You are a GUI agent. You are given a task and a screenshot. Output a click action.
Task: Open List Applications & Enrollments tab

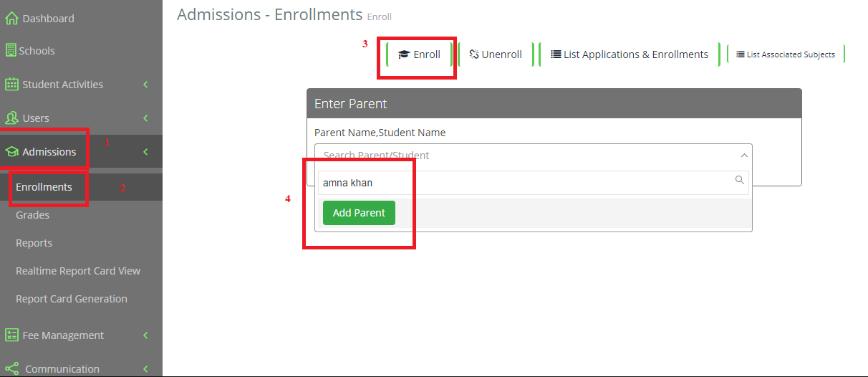tap(630, 54)
